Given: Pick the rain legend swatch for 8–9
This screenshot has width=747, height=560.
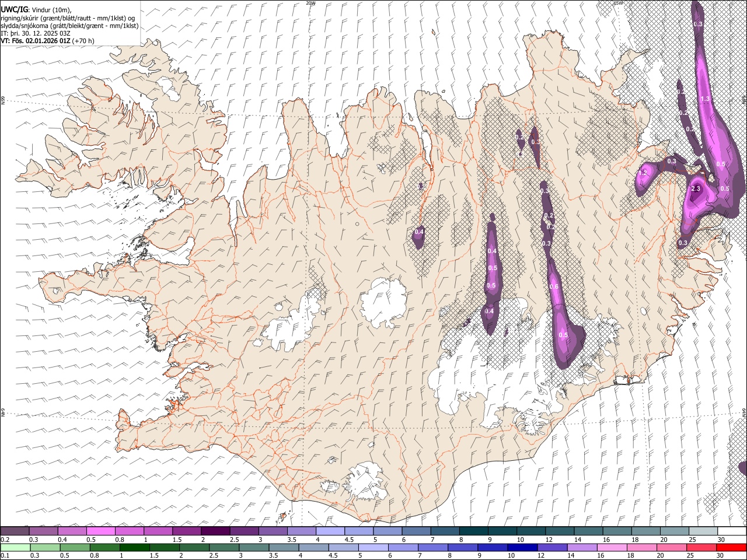Looking at the screenshot, I should [463, 548].
